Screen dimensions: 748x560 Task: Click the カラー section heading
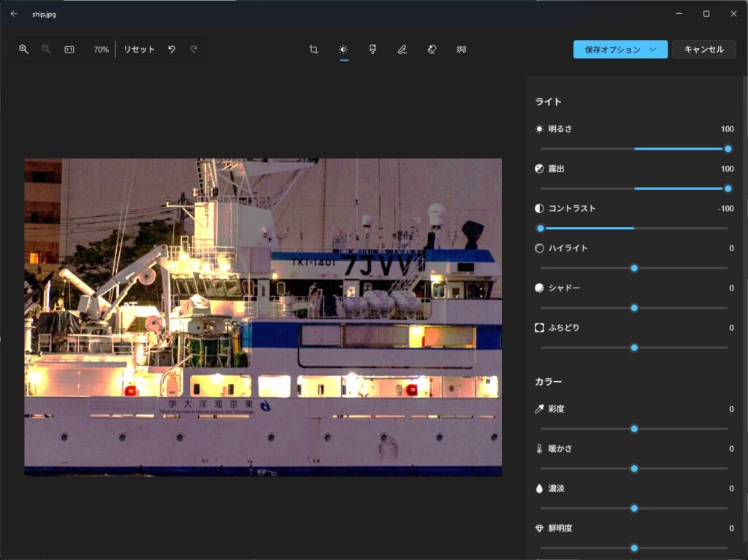click(x=548, y=382)
